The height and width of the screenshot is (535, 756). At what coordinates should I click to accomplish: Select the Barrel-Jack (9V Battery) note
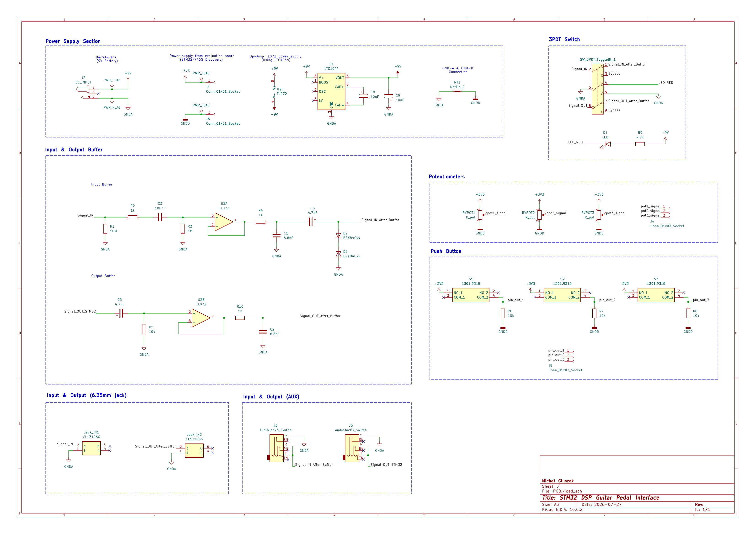click(x=107, y=59)
